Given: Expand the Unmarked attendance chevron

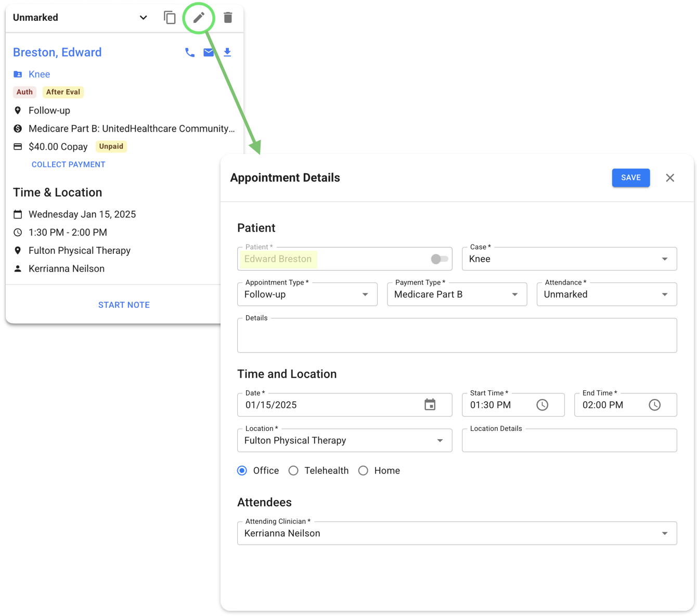Looking at the screenshot, I should [144, 18].
